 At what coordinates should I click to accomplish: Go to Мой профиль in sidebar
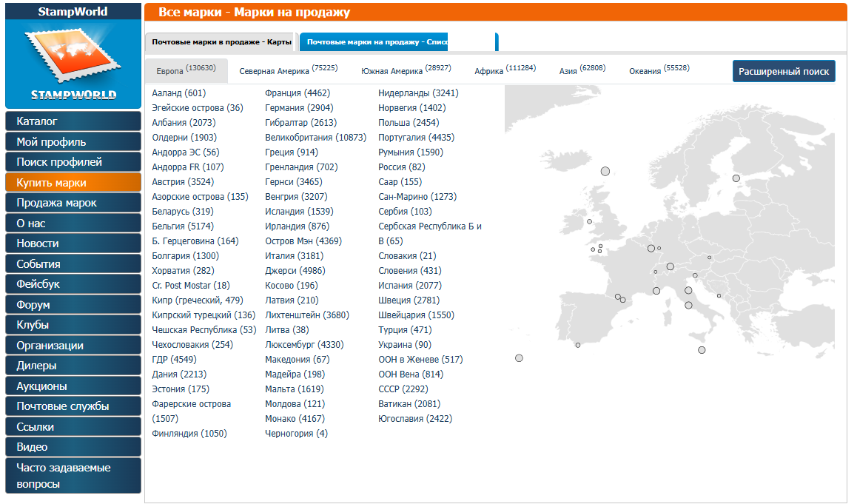pos(73,142)
